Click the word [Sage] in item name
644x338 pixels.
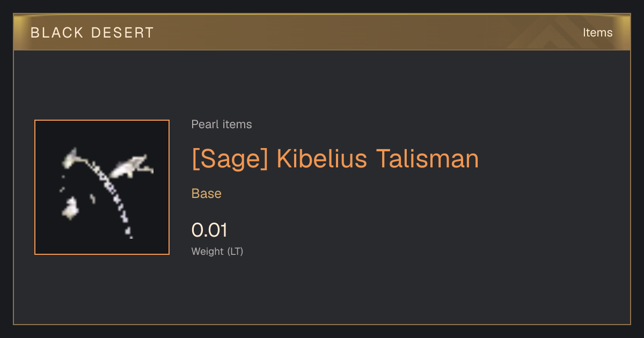(x=229, y=159)
